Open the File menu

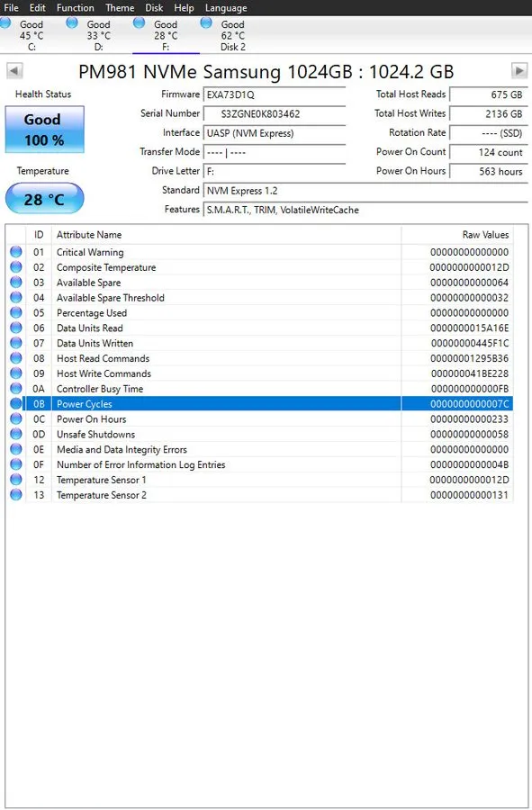coord(11,8)
